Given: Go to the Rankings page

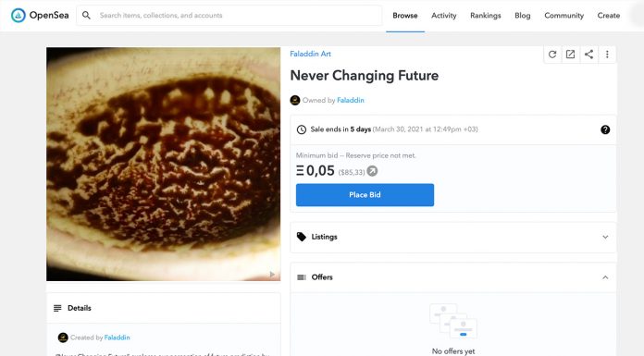Looking at the screenshot, I should click(x=486, y=16).
